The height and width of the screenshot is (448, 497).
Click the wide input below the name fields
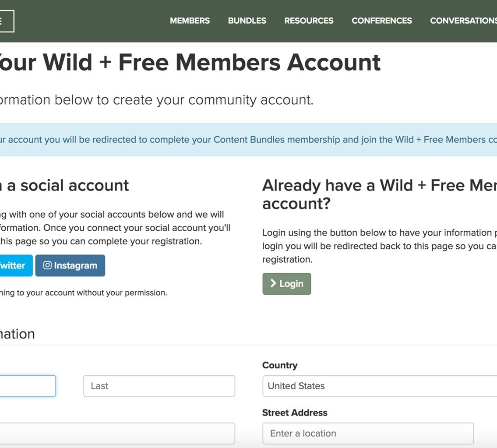pos(116,433)
